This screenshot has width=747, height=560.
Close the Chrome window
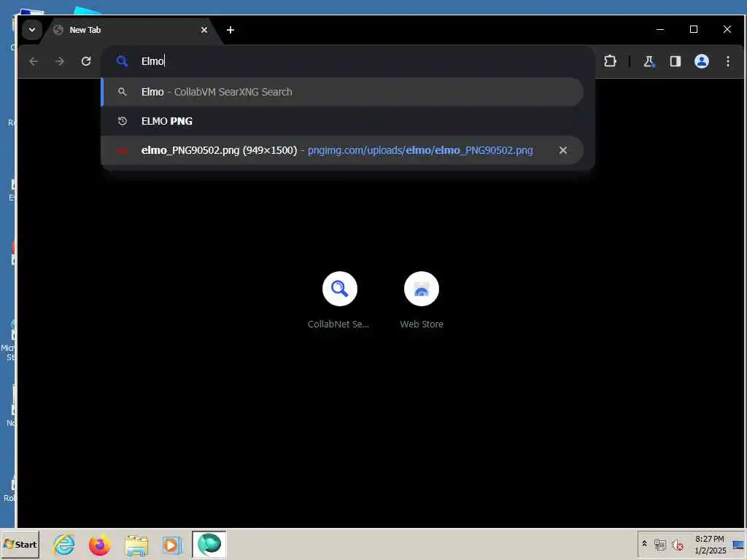coord(727,29)
